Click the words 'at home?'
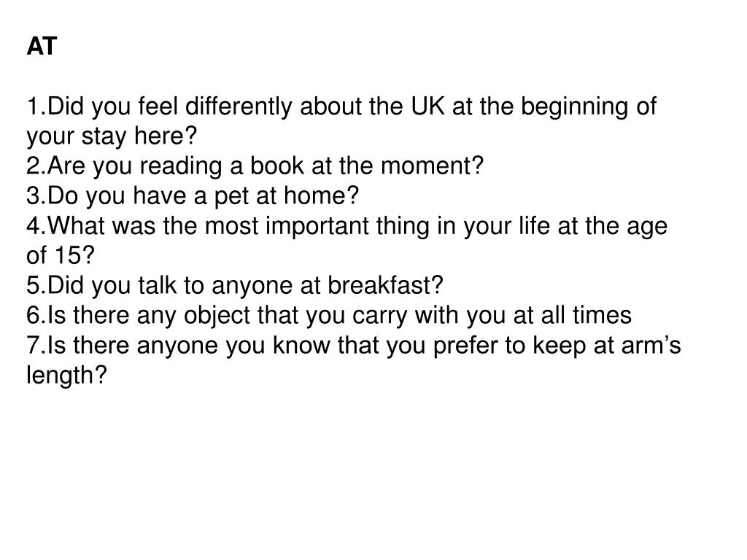Viewport: 747px width, 560px height. 307,195
